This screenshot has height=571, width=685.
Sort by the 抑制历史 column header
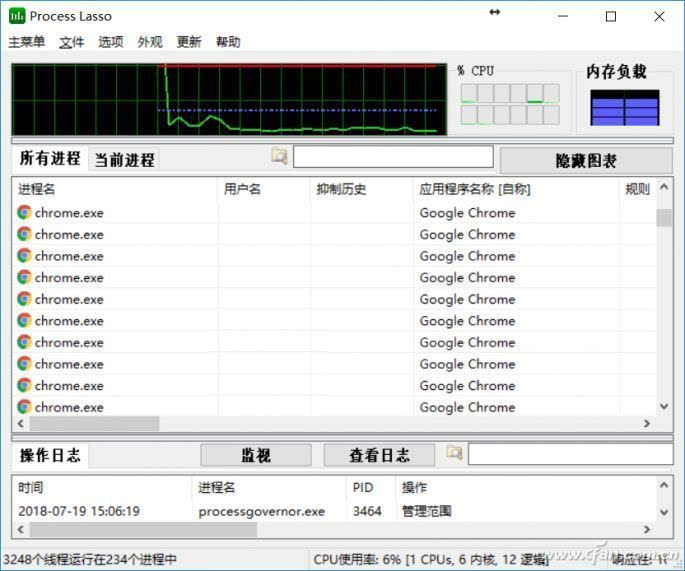coord(361,189)
